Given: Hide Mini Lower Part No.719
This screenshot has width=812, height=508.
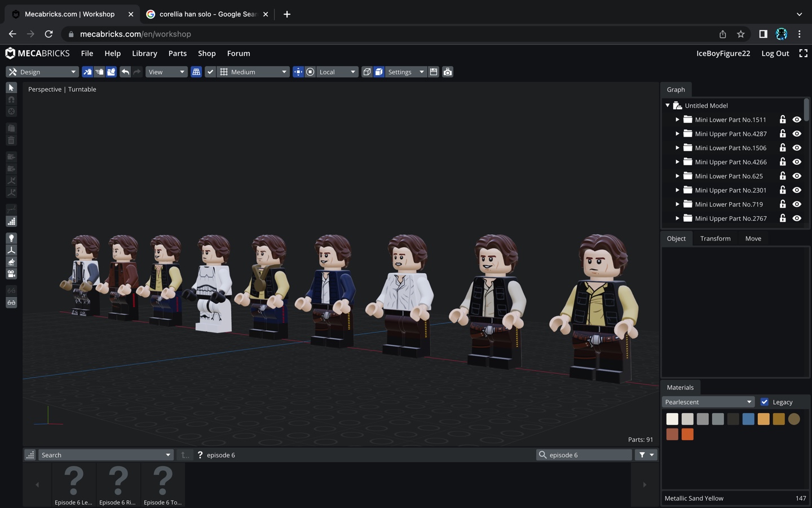Looking at the screenshot, I should tap(797, 204).
